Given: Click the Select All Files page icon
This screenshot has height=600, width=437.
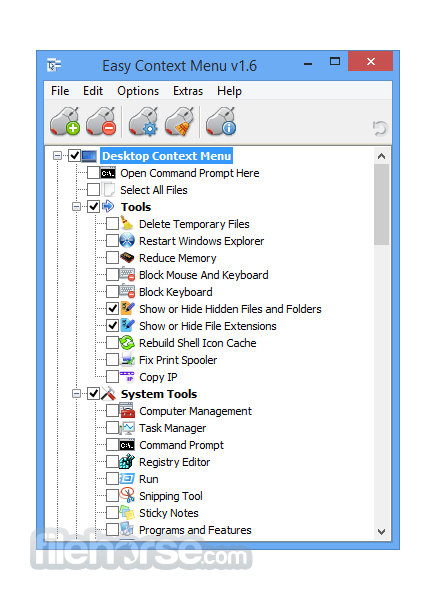Looking at the screenshot, I should pos(108,190).
